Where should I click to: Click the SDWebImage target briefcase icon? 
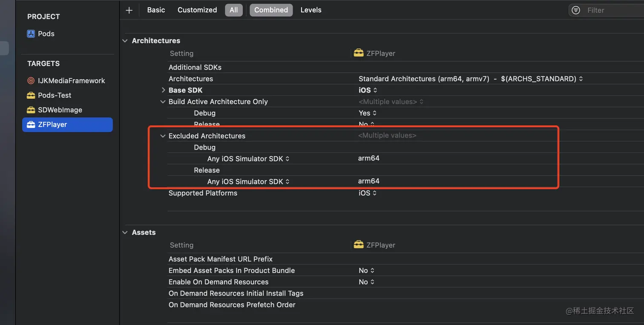[x=31, y=110]
